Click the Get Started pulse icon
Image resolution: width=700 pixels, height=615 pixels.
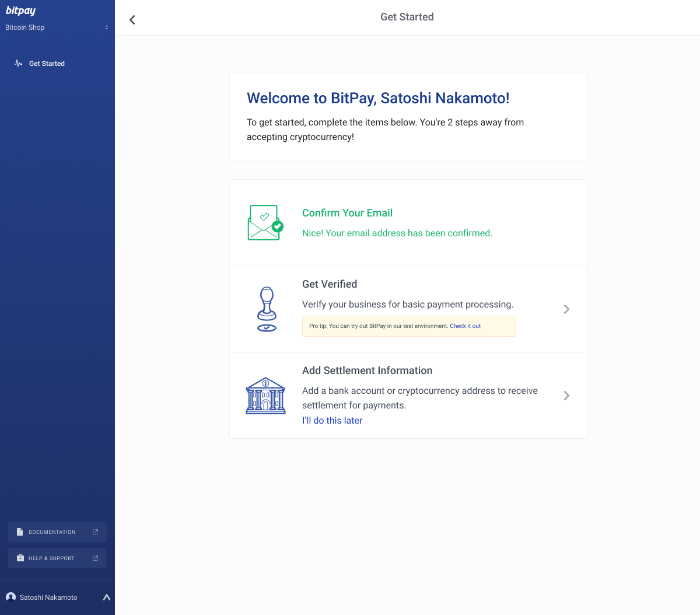[19, 63]
